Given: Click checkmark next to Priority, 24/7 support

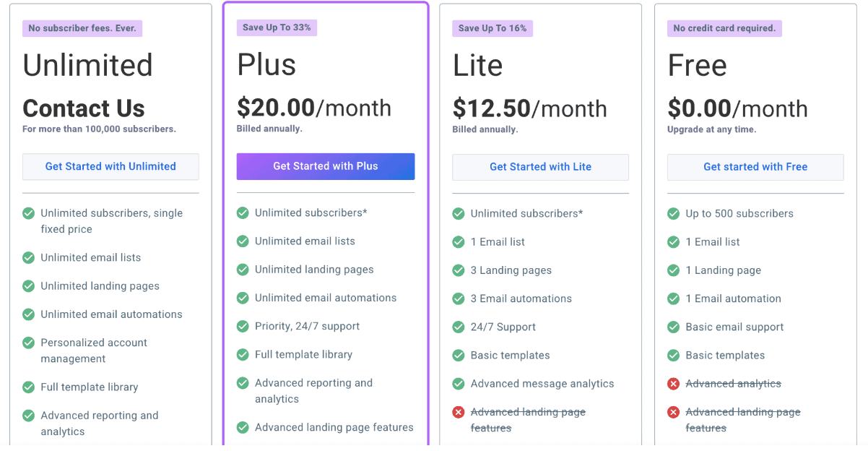Looking at the screenshot, I should pyautogui.click(x=243, y=326).
